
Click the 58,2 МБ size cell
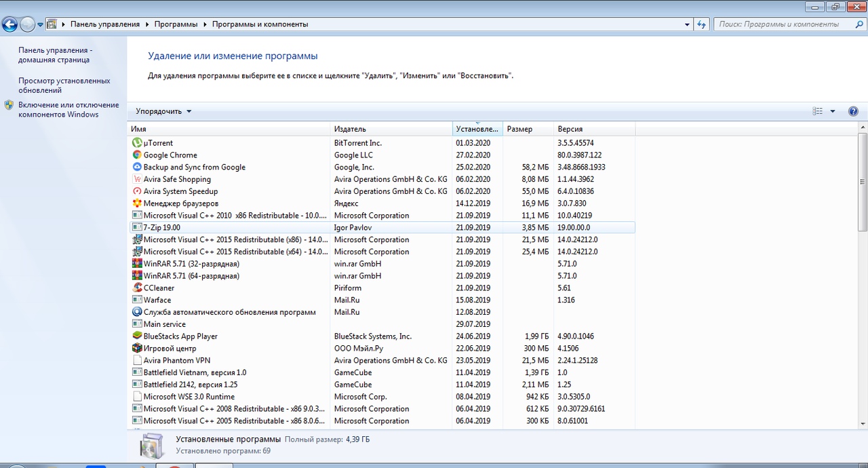536,167
